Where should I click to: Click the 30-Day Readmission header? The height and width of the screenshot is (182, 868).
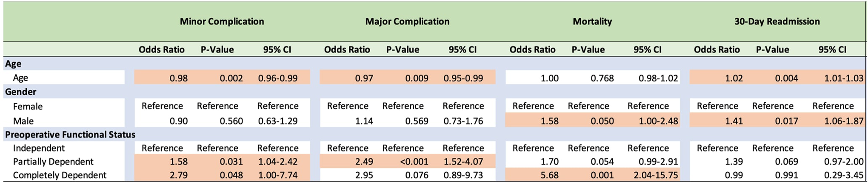777,22
